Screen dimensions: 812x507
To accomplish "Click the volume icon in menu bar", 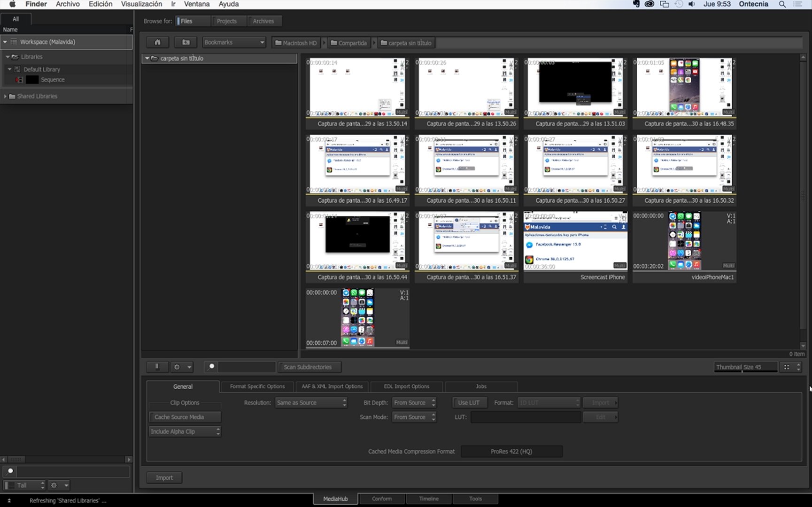I will pos(691,4).
